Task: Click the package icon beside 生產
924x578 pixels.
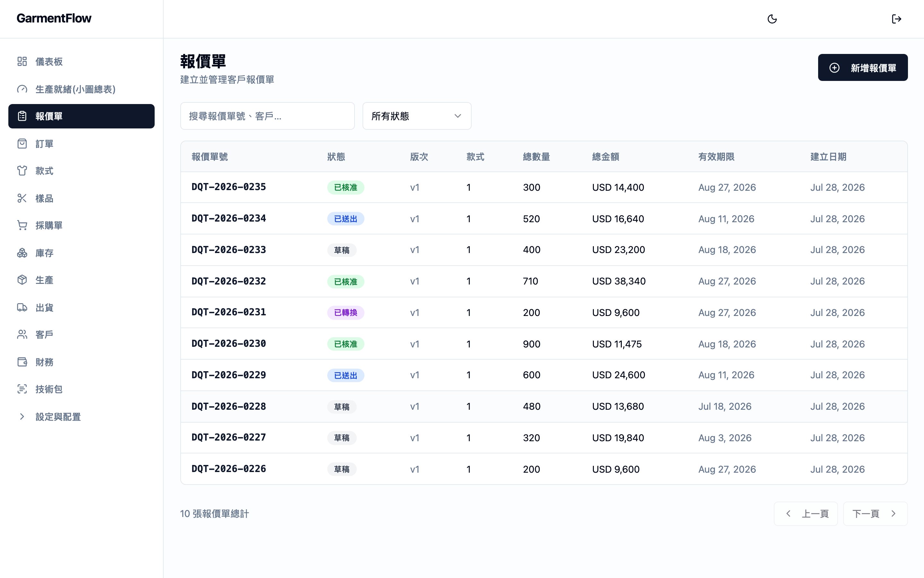Action: [22, 280]
